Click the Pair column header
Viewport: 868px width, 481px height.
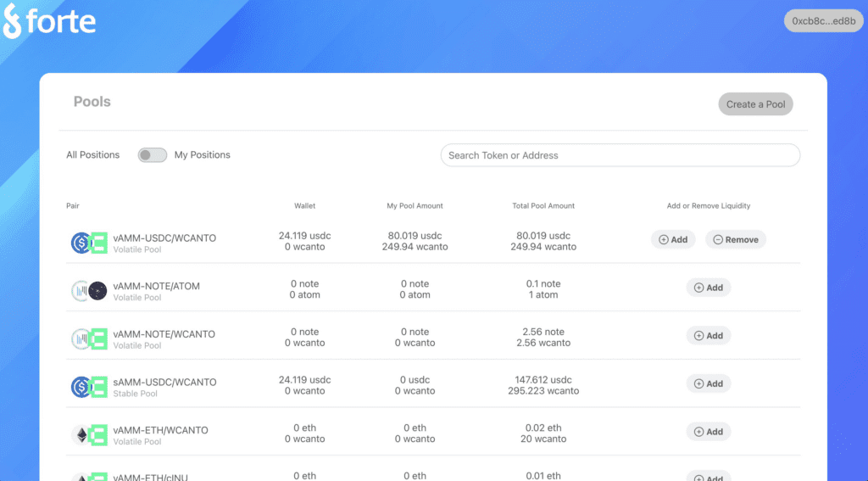point(73,205)
